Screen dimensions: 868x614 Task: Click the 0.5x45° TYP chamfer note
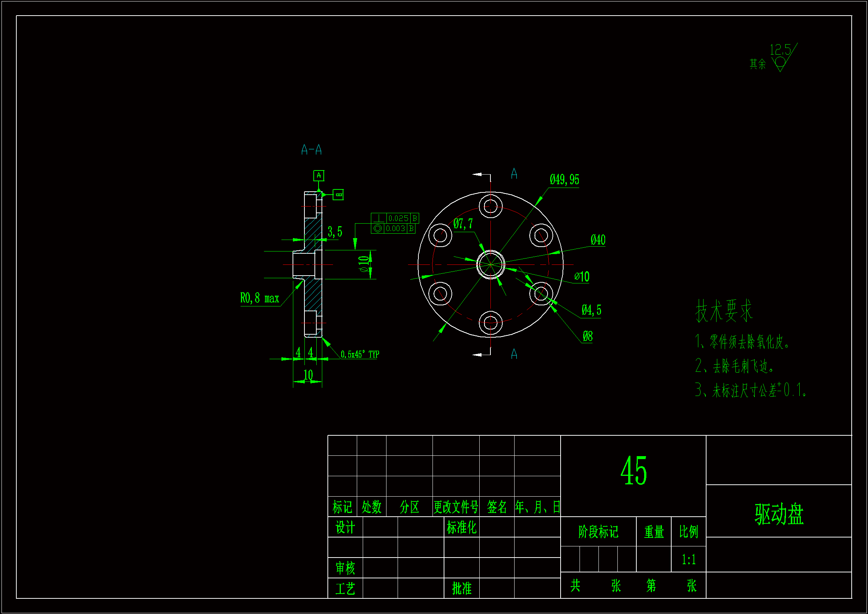tap(359, 354)
